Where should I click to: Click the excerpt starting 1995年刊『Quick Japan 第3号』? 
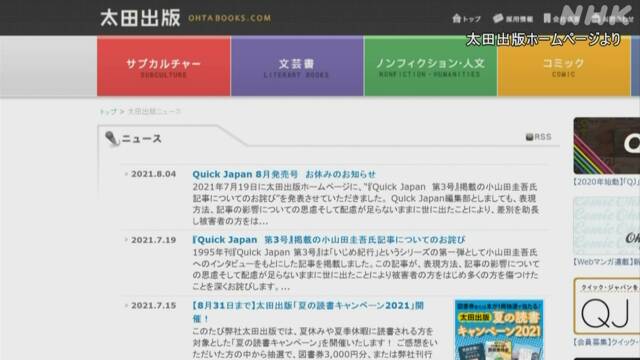click(x=366, y=269)
